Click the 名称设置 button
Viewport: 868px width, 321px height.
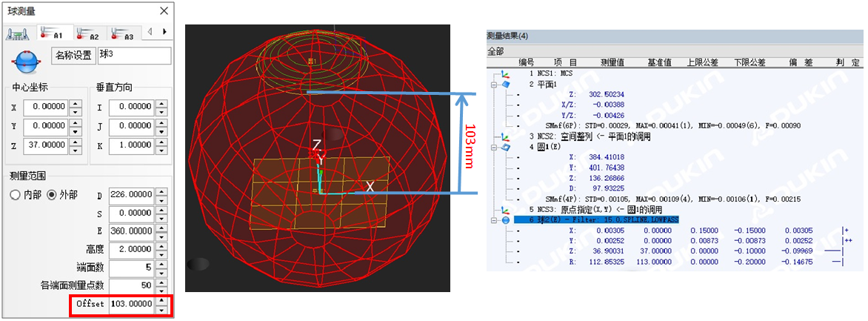pyautogui.click(x=73, y=56)
